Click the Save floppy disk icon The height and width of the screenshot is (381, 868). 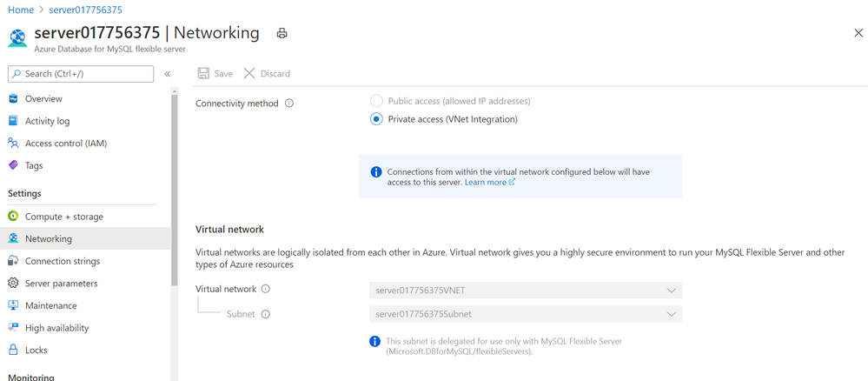point(203,73)
